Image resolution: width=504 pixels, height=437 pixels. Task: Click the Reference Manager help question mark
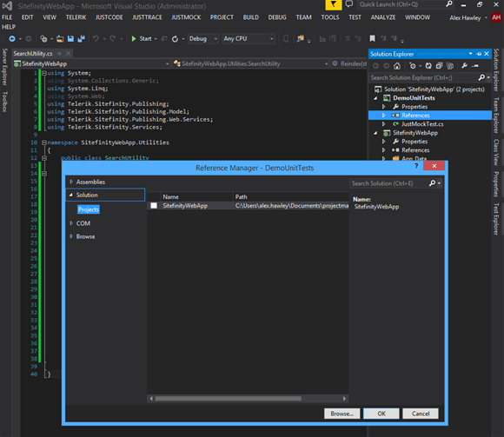click(x=416, y=166)
